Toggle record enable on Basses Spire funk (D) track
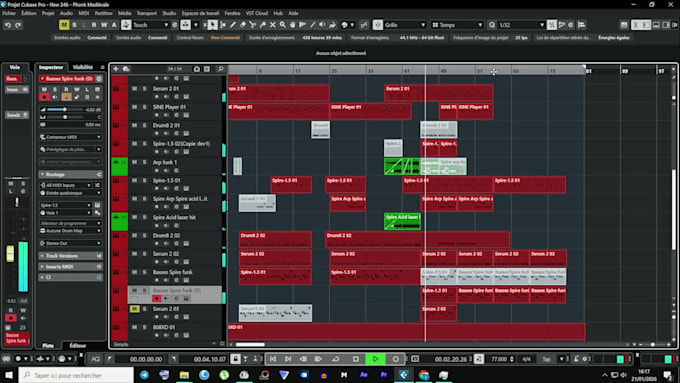Screen dimensions: 680x383 point(157,298)
